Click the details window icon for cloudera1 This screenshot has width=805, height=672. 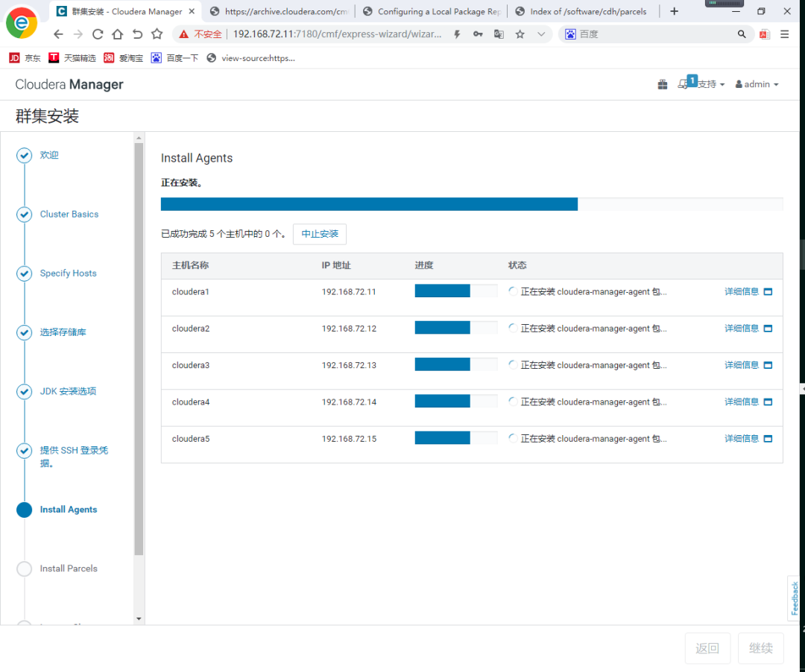click(x=768, y=292)
